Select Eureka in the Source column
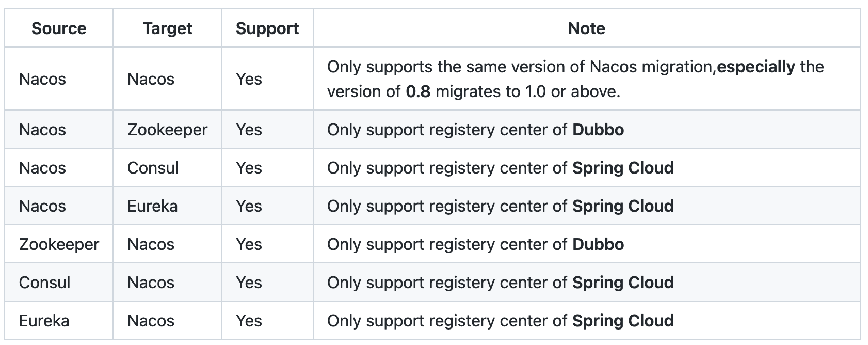Viewport: 868px width, 345px height. pos(44,321)
